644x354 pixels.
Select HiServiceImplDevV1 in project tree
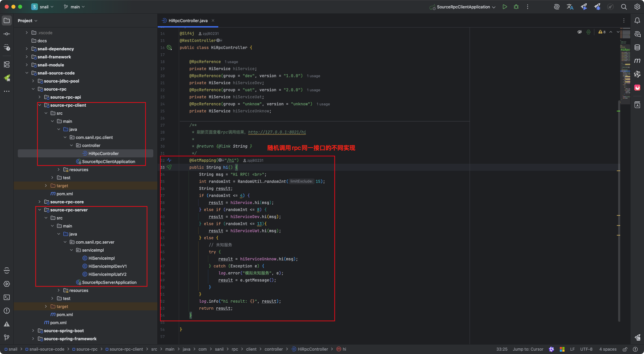point(107,266)
